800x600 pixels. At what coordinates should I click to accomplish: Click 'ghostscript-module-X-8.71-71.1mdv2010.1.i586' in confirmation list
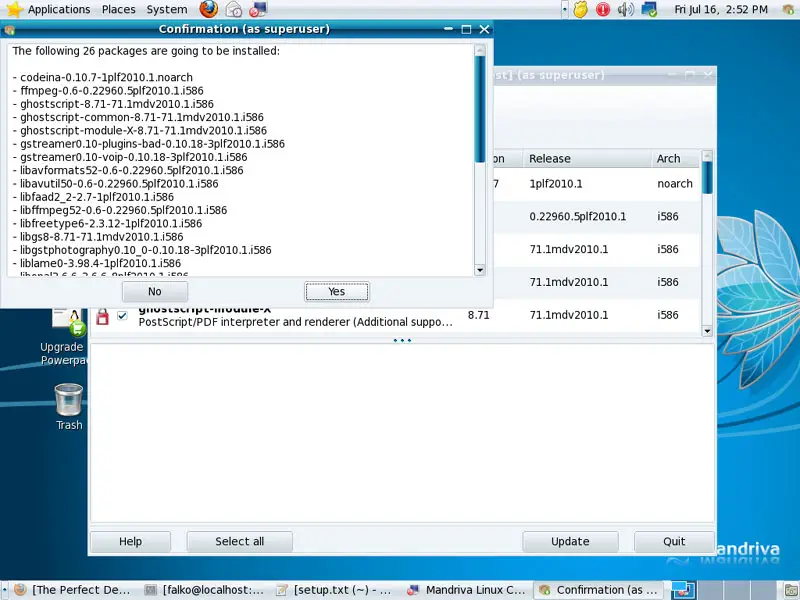[x=140, y=131]
